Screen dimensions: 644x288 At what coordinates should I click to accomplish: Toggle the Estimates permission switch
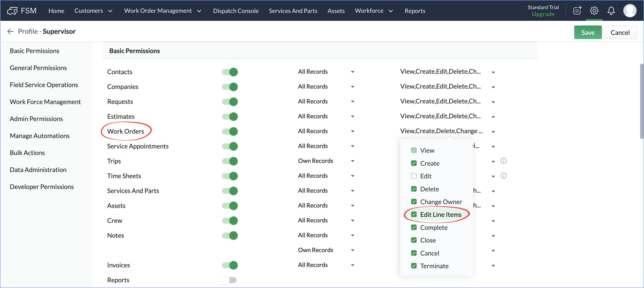click(x=230, y=117)
